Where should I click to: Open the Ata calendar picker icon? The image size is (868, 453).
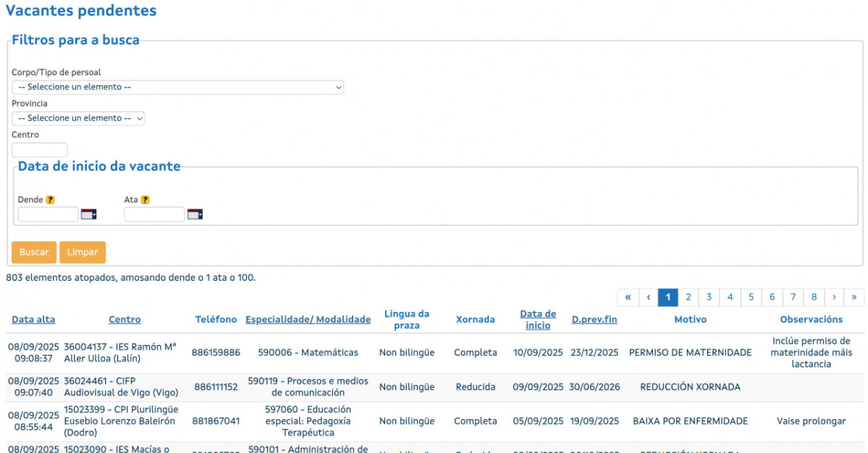click(x=195, y=214)
